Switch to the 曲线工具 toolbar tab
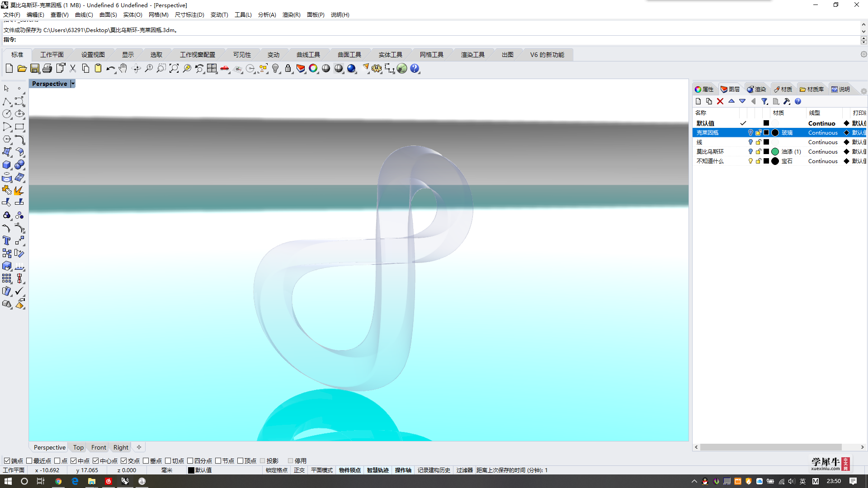 tap(308, 55)
